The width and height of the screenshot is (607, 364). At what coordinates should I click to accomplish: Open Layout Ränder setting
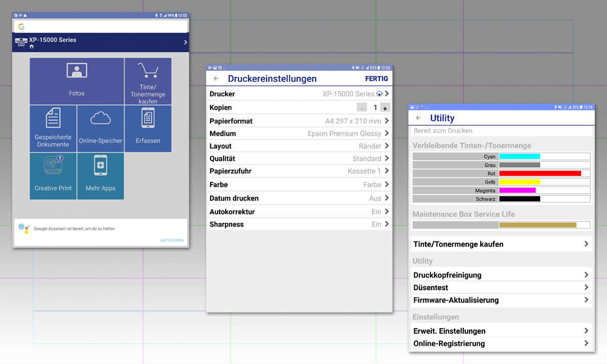(x=299, y=146)
